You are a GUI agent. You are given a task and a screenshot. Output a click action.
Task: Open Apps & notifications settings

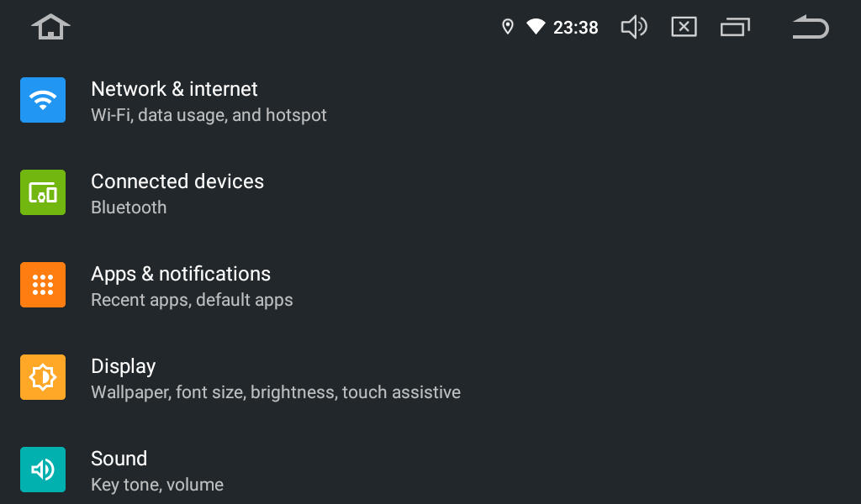coord(181,274)
